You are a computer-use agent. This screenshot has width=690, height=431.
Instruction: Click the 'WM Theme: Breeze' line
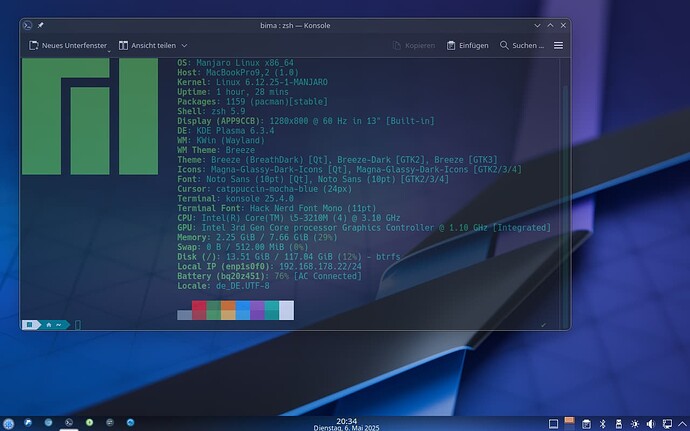pyautogui.click(x=216, y=150)
